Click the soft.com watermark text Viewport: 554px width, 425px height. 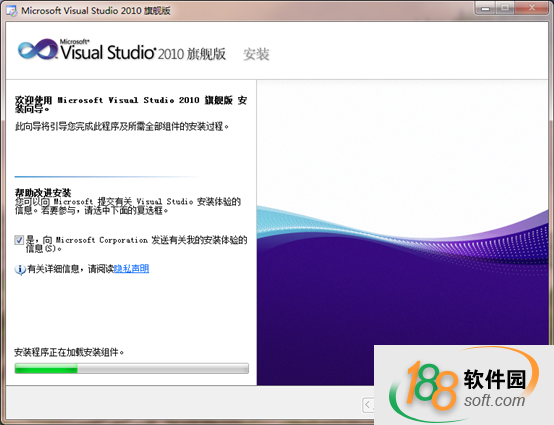click(x=494, y=401)
